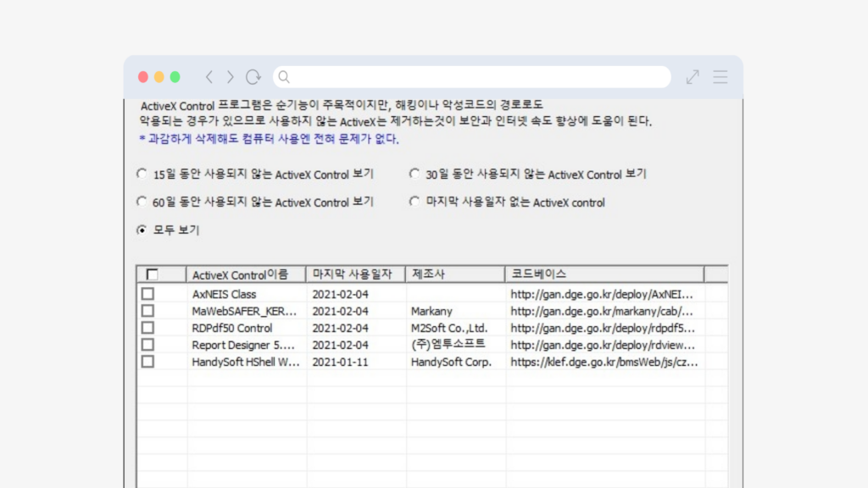
Task: Click inside the browser address bar
Action: (475, 77)
